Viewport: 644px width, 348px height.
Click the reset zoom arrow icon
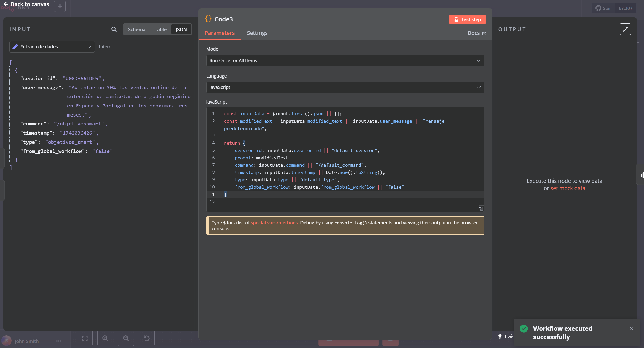146,338
